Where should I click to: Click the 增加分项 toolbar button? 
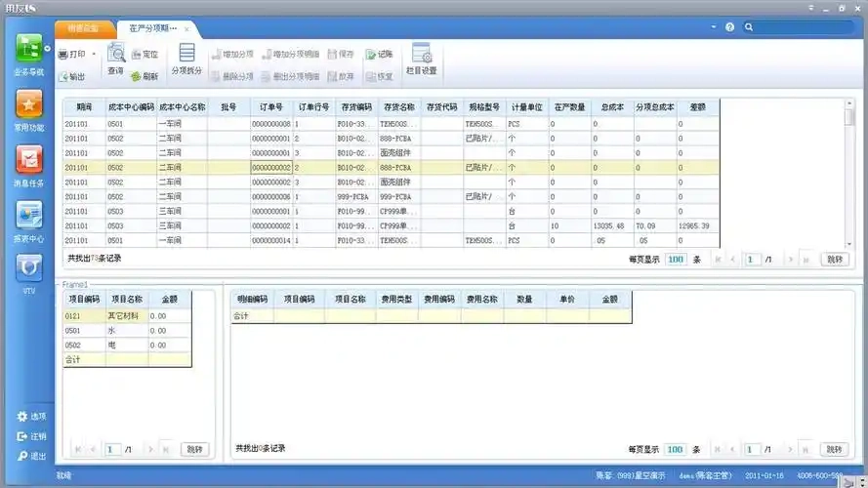[232, 55]
